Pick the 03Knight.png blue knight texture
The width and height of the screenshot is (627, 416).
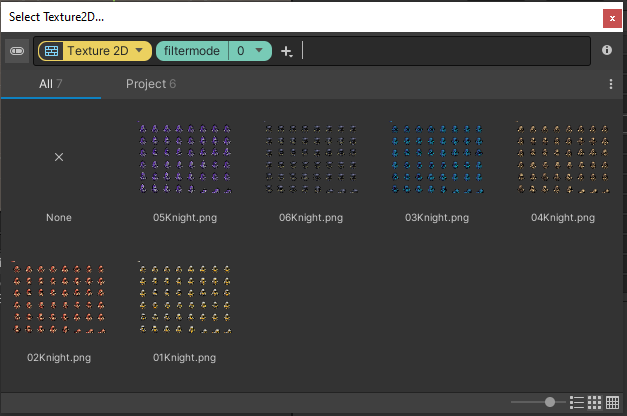[x=437, y=158]
